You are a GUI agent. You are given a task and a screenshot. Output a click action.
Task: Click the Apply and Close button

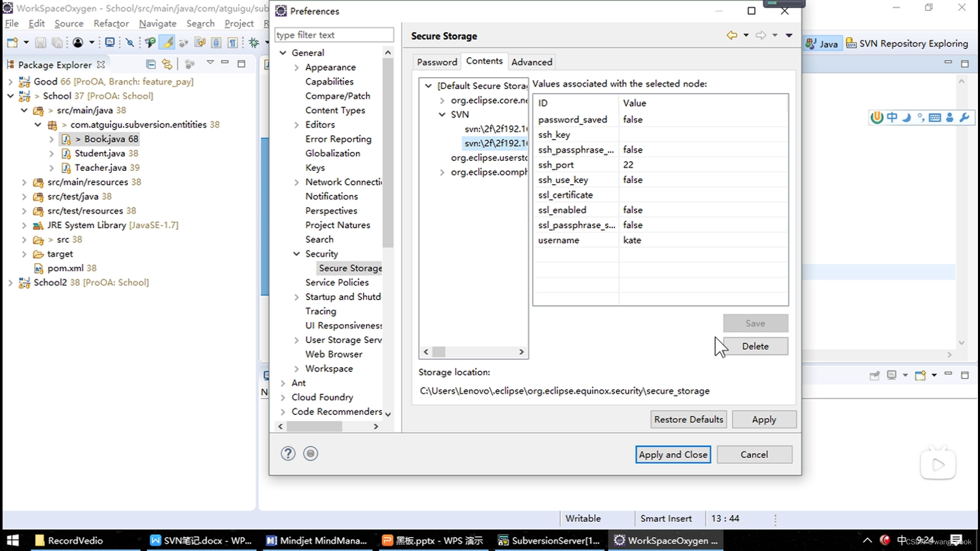point(673,454)
